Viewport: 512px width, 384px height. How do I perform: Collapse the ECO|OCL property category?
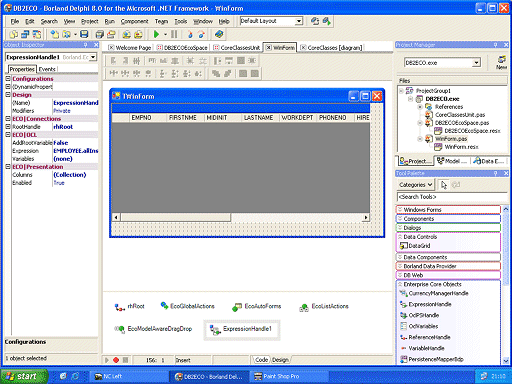tap(8, 134)
